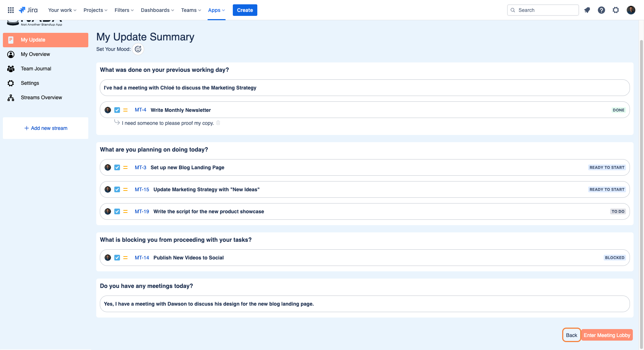The width and height of the screenshot is (644, 350).
Task: Click the Set Your Mood emoji icon
Action: 138,49
